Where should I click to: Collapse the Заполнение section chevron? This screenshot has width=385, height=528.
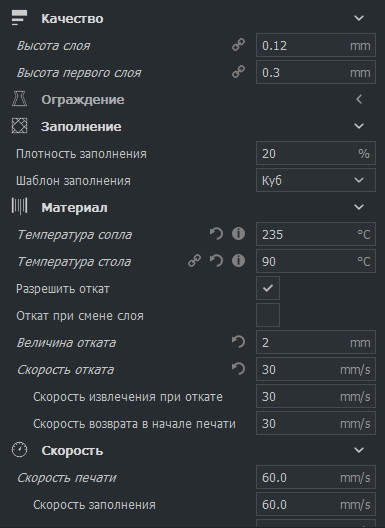(359, 126)
